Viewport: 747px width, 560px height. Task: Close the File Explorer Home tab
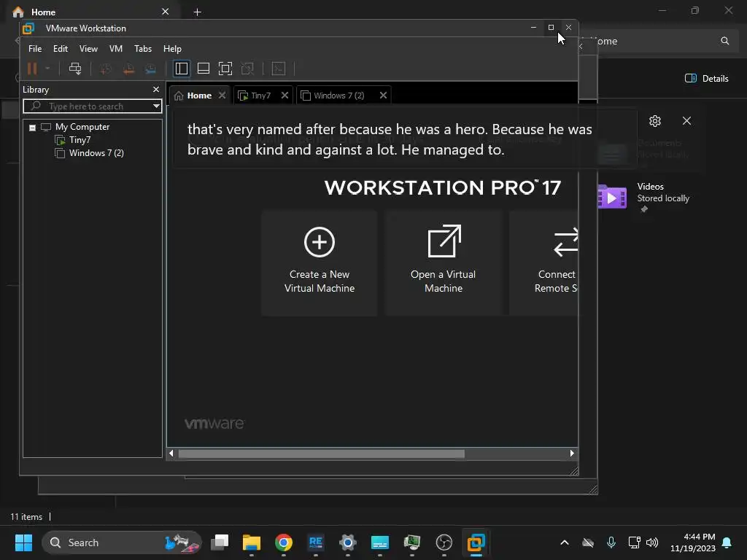pos(166,12)
